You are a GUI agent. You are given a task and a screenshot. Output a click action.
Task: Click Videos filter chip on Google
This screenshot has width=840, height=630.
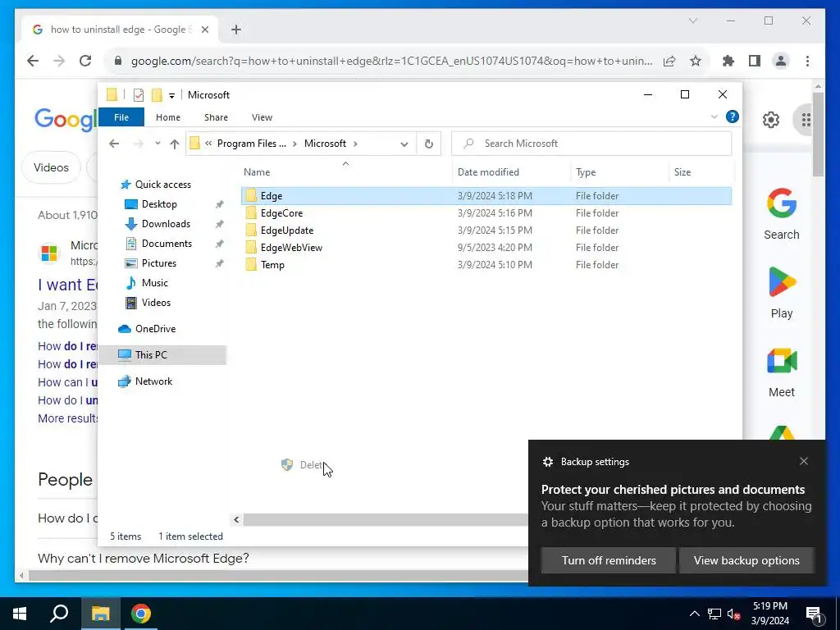tap(51, 167)
